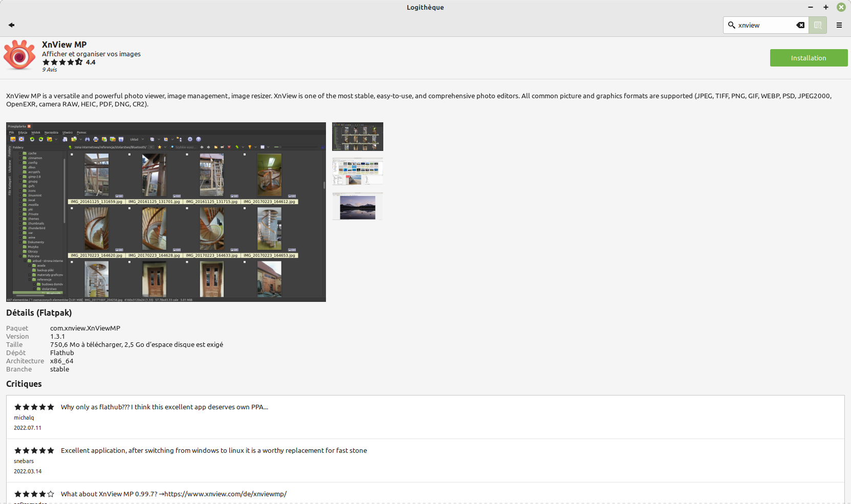Click the reviewer name "snebars"
851x504 pixels.
click(x=24, y=461)
